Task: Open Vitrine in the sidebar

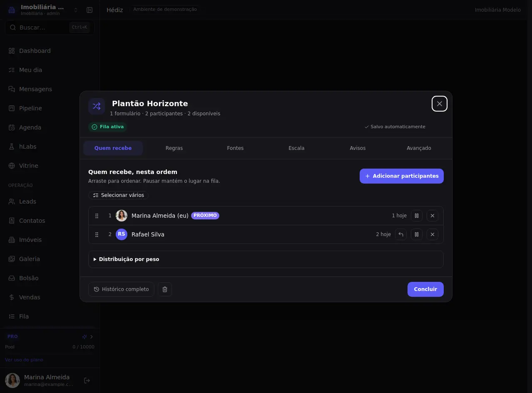Action: 50,166
